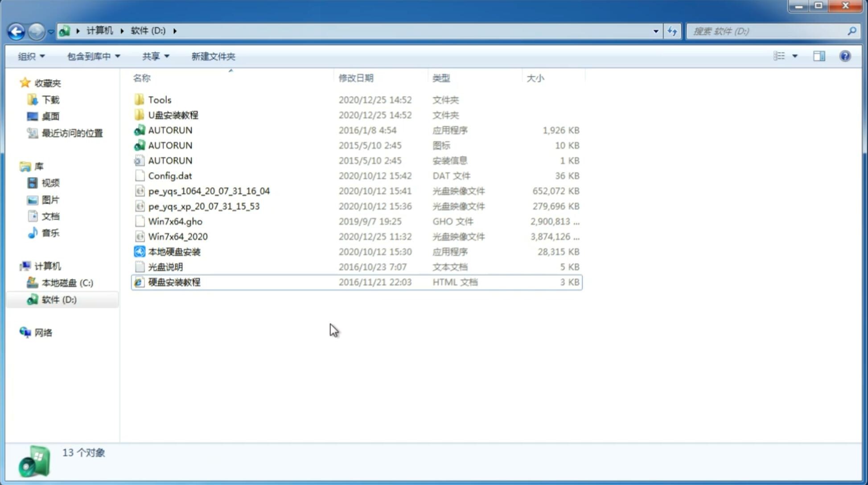This screenshot has width=868, height=485.
Task: Open 硬盘安装教程 HTML document
Action: pyautogui.click(x=173, y=282)
